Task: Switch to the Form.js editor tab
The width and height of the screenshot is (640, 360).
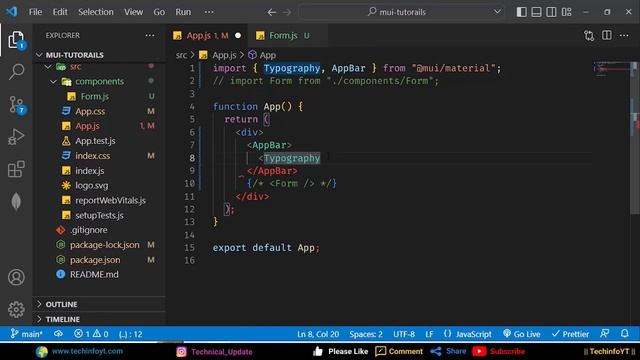Action: [x=289, y=36]
